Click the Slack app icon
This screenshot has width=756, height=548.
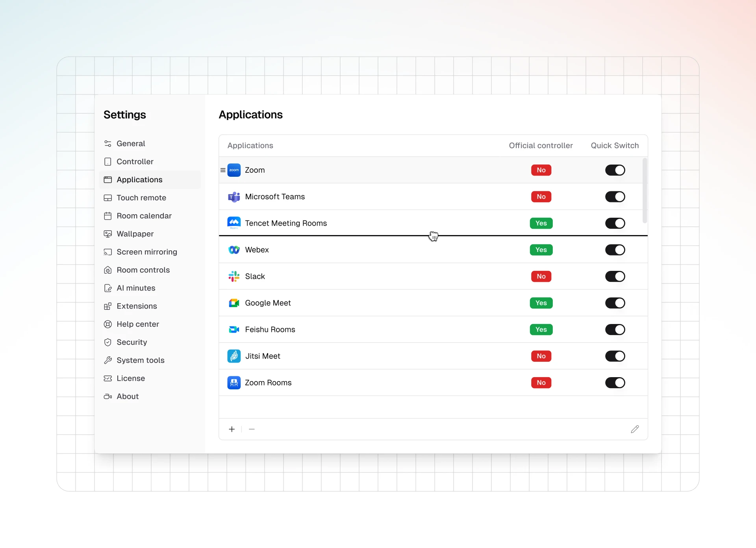tap(234, 276)
